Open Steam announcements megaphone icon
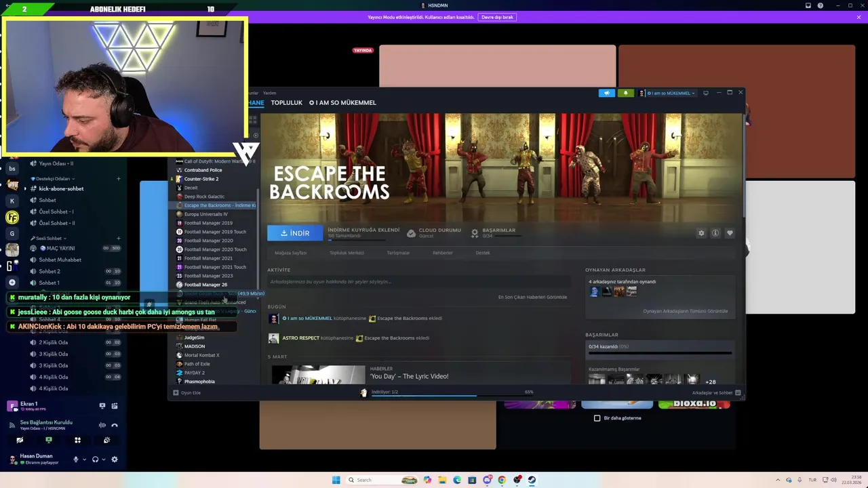Viewport: 868px width, 488px height. [x=607, y=93]
